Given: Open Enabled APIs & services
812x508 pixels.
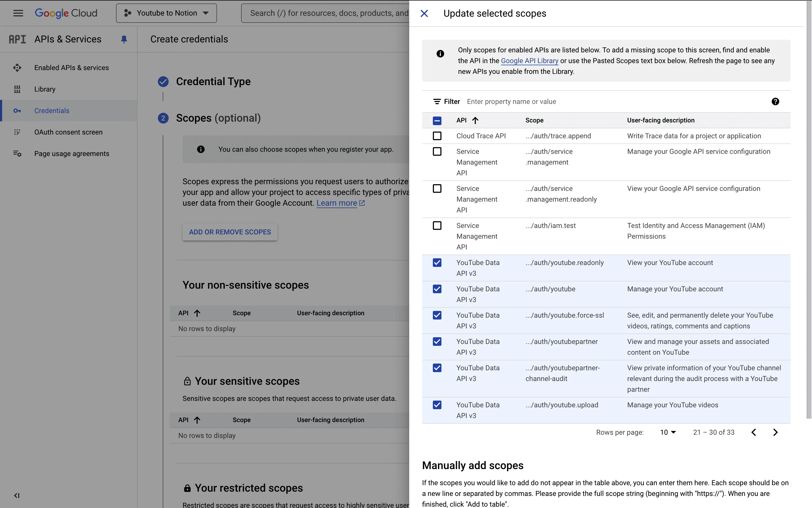Looking at the screenshot, I should [x=68, y=68].
